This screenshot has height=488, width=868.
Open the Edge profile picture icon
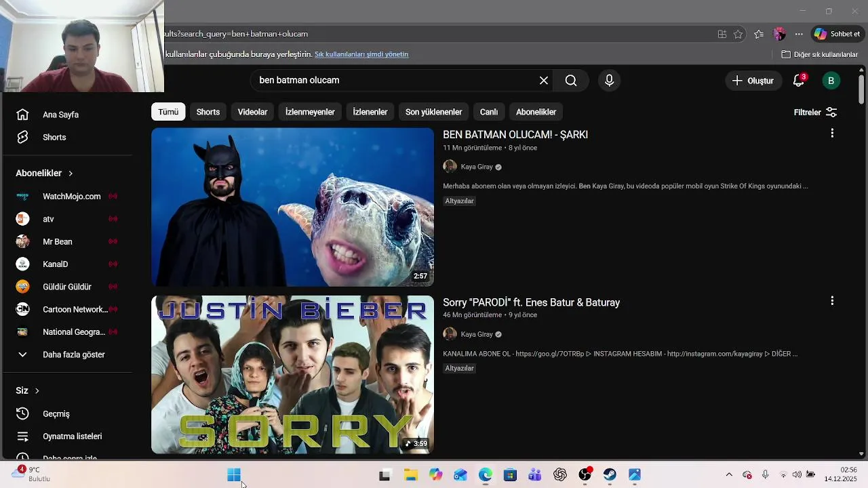pos(779,34)
